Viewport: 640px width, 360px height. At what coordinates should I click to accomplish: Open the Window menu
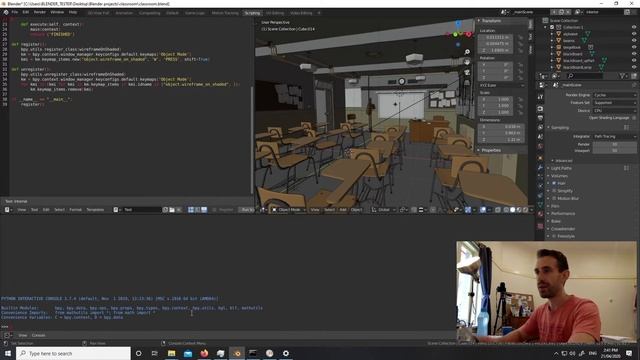click(x=57, y=12)
